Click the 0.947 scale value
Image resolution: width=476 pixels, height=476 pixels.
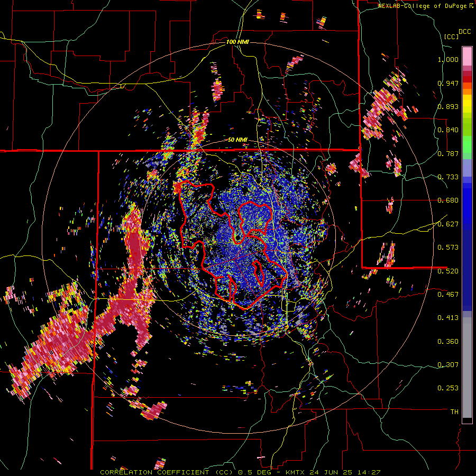(x=448, y=83)
